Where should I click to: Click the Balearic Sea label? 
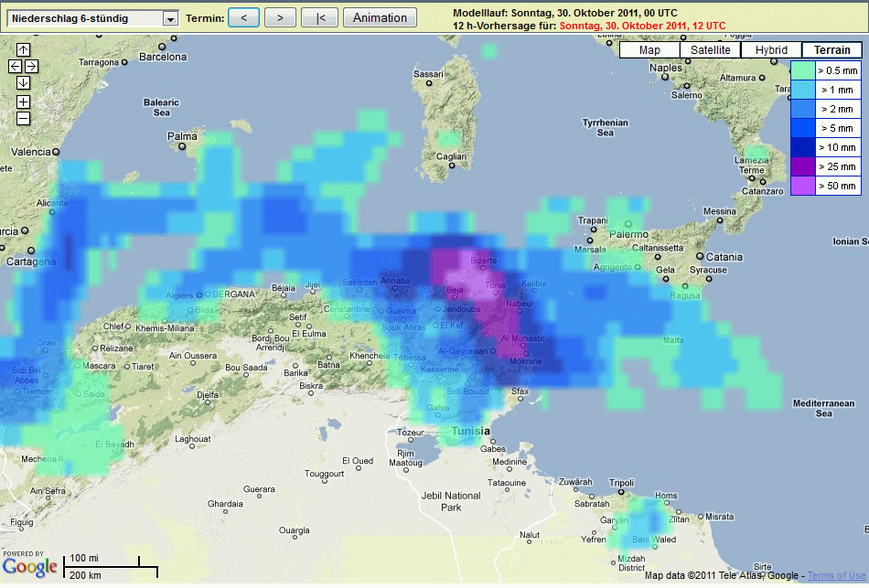pos(161,108)
